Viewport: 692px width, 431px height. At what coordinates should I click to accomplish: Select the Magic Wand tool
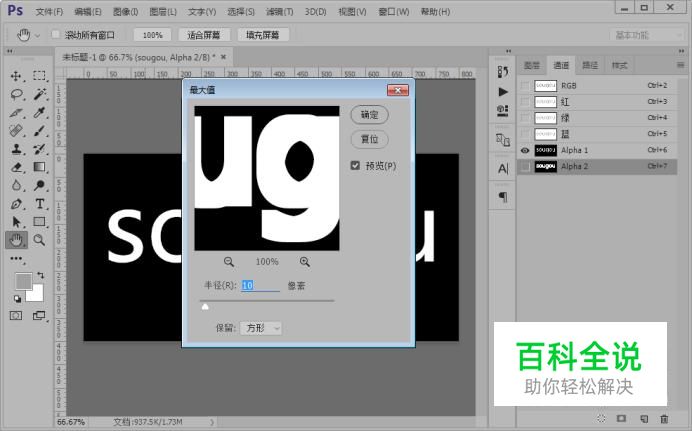pyautogui.click(x=39, y=94)
